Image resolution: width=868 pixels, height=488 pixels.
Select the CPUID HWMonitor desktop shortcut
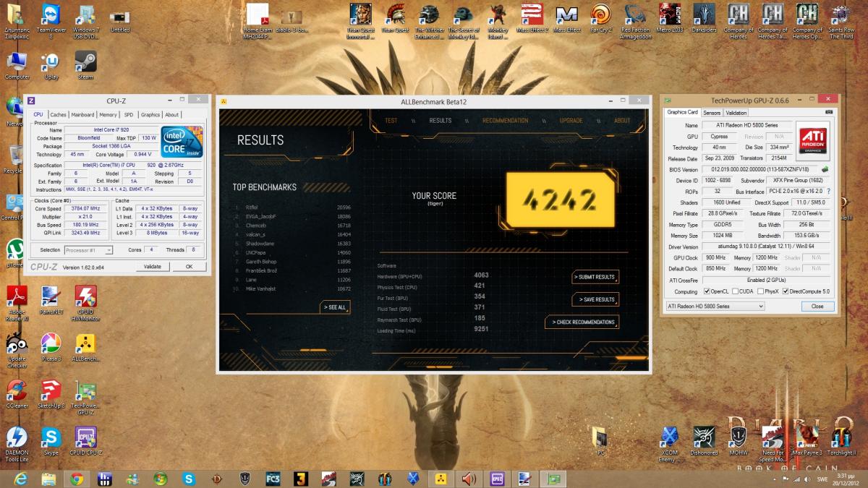click(x=85, y=304)
